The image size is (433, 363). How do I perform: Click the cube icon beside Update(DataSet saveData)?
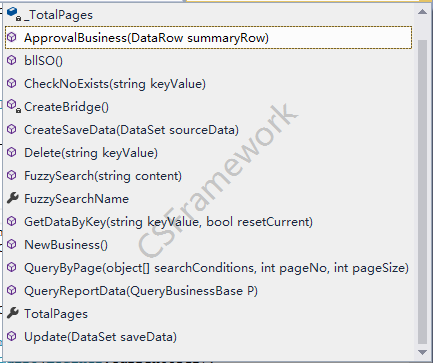12,336
